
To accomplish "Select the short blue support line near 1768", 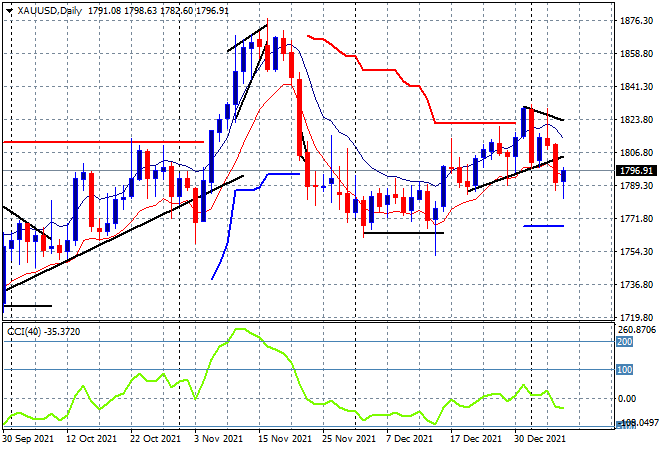I will pyautogui.click(x=543, y=226).
